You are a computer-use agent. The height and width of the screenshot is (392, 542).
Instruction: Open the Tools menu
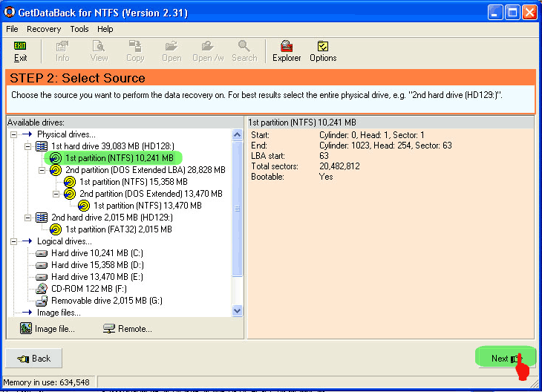[x=79, y=29]
